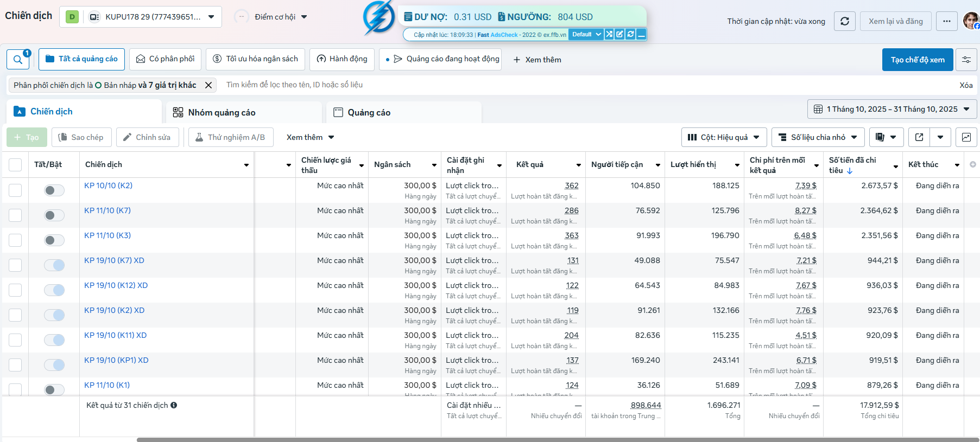Switch to the 'Quảng cáo' tab
Viewport: 980px width, 442px height.
[403, 112]
